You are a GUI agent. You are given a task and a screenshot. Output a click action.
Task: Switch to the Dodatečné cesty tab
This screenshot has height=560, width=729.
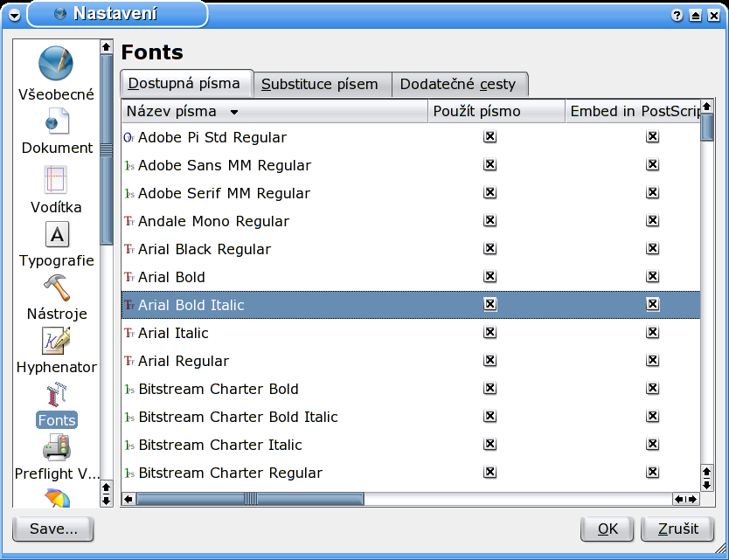[x=458, y=85]
